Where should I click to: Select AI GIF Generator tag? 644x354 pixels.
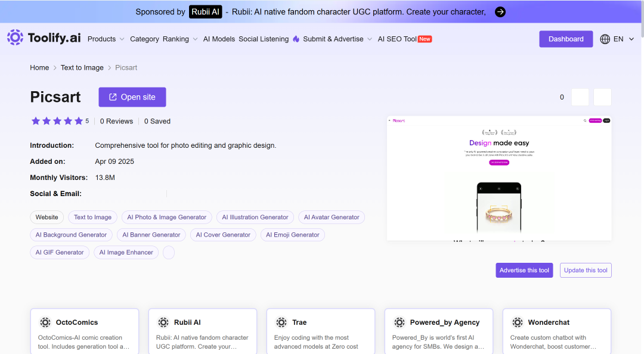click(x=60, y=252)
